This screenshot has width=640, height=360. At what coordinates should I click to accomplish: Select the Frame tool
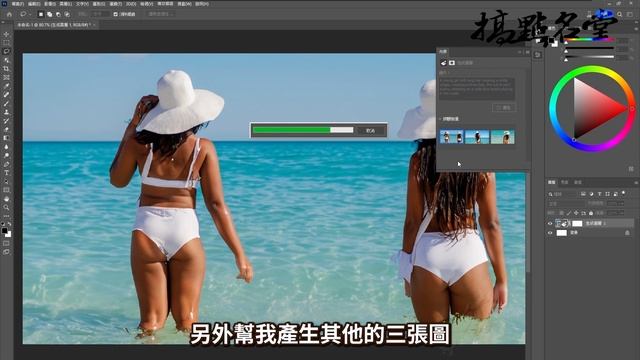click(6, 77)
